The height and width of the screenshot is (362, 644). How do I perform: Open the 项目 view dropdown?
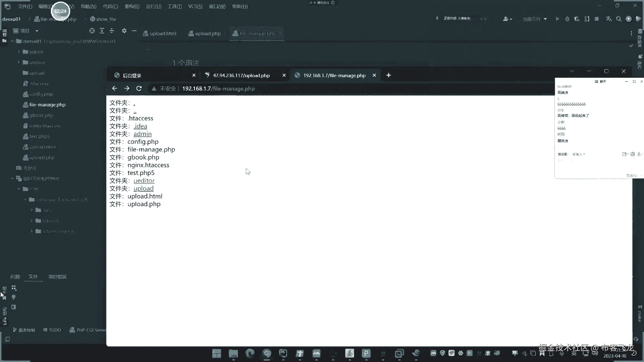(x=37, y=31)
